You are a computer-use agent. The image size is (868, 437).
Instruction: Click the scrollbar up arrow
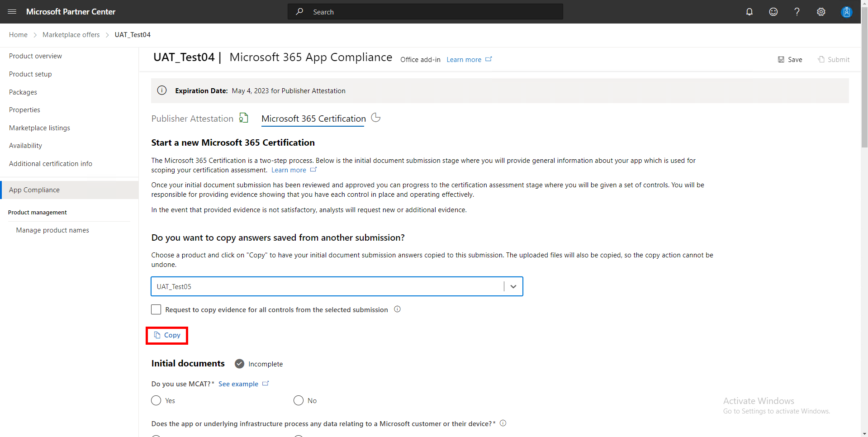(864, 3)
